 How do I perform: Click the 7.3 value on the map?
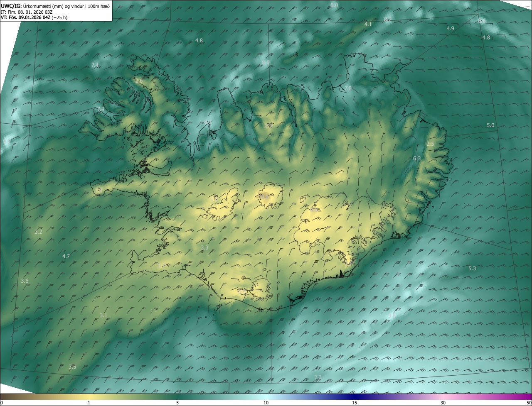(x=318, y=377)
